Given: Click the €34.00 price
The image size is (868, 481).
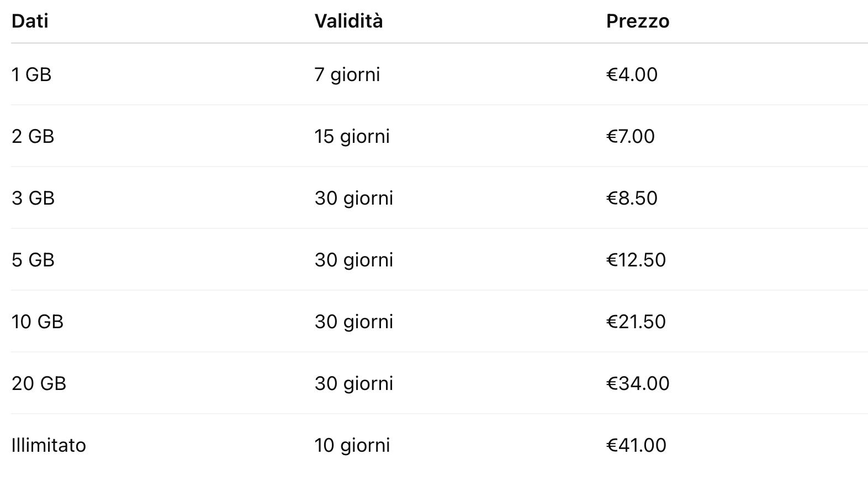Looking at the screenshot, I should [637, 383].
